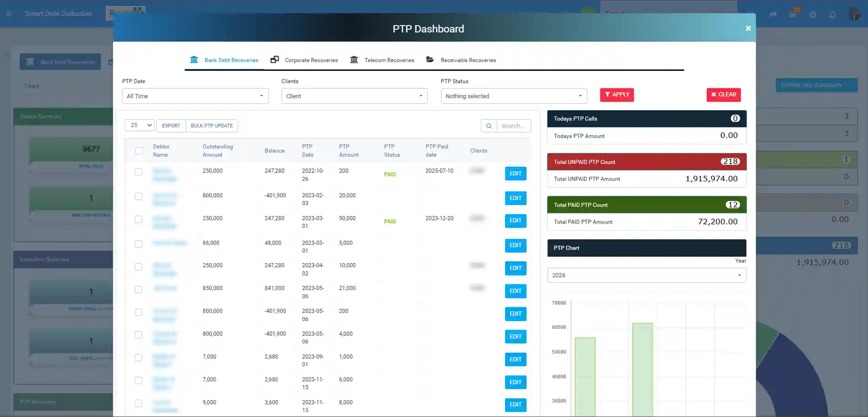Switch to Bank Debt Recoveries tab

tap(224, 60)
